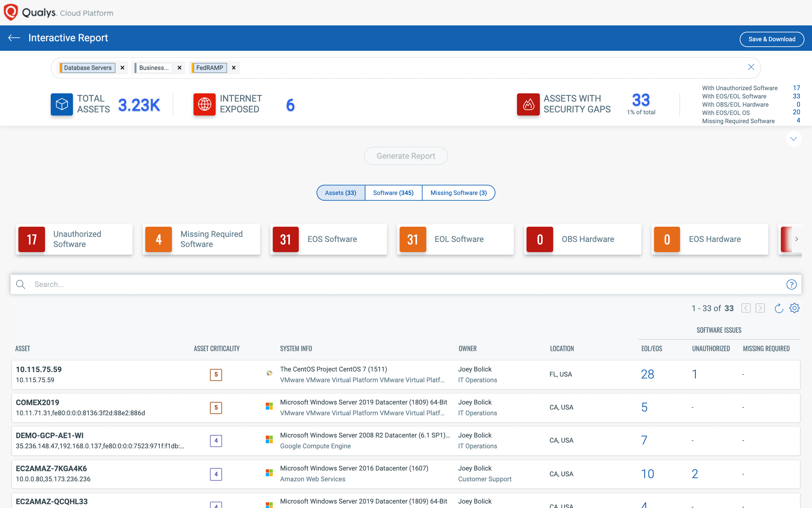Click the Total Assets cube icon
812x508 pixels.
pos(62,104)
